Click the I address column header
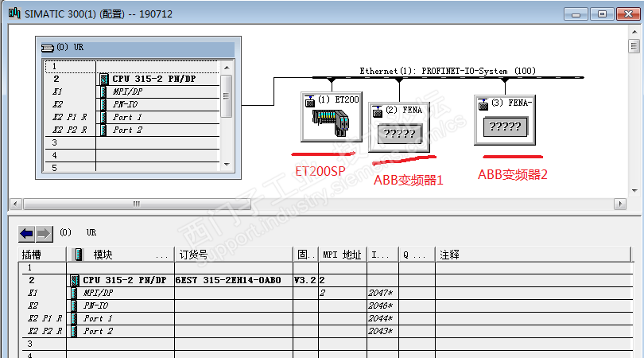 click(382, 255)
